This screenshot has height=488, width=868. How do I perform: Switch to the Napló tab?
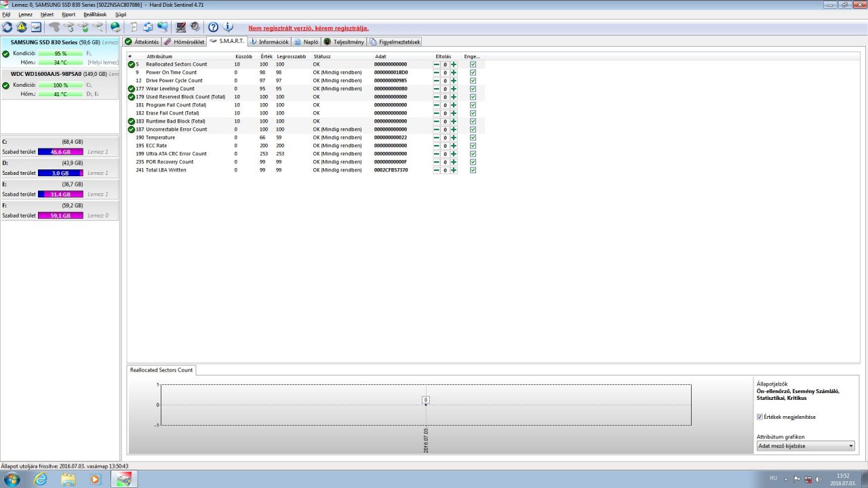pos(307,42)
